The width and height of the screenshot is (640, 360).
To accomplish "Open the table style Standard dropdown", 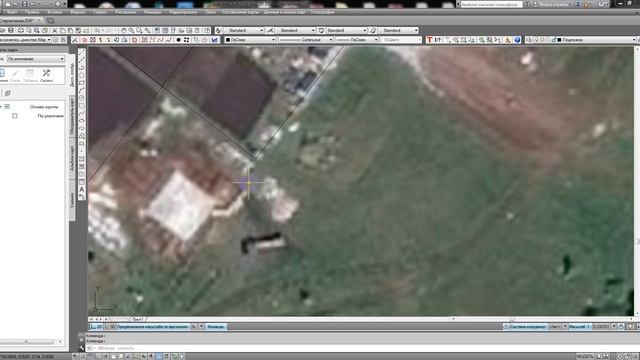I will tap(347, 31).
